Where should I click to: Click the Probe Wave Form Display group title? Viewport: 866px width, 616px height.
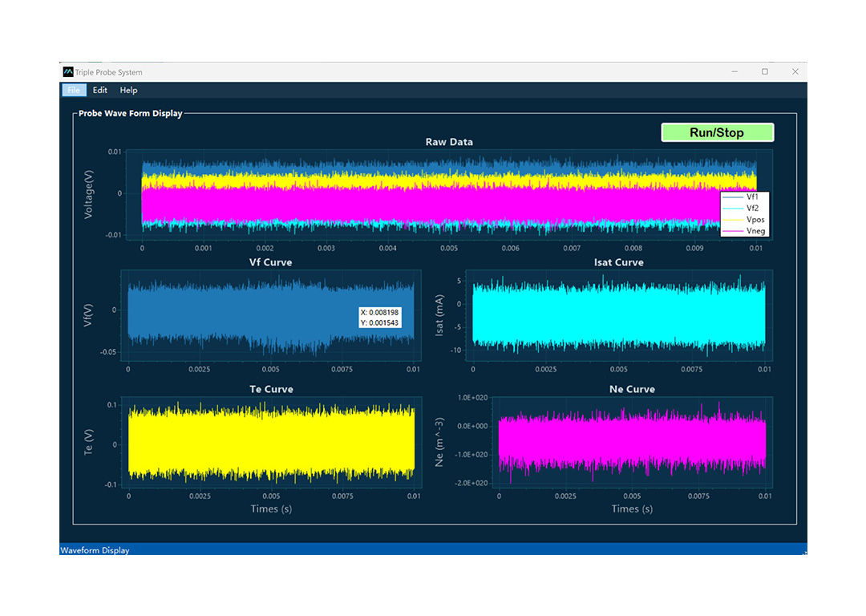130,114
